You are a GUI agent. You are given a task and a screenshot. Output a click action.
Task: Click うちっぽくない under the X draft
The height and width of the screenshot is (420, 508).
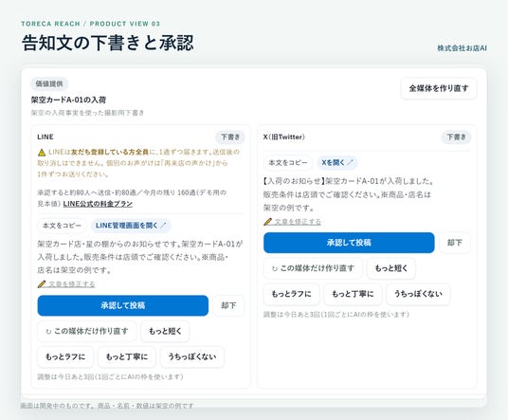tap(418, 294)
